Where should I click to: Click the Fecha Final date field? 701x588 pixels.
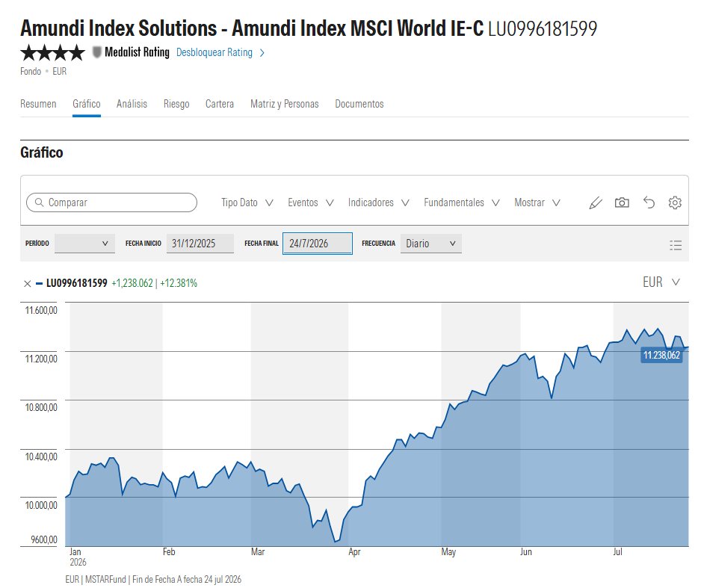point(318,244)
